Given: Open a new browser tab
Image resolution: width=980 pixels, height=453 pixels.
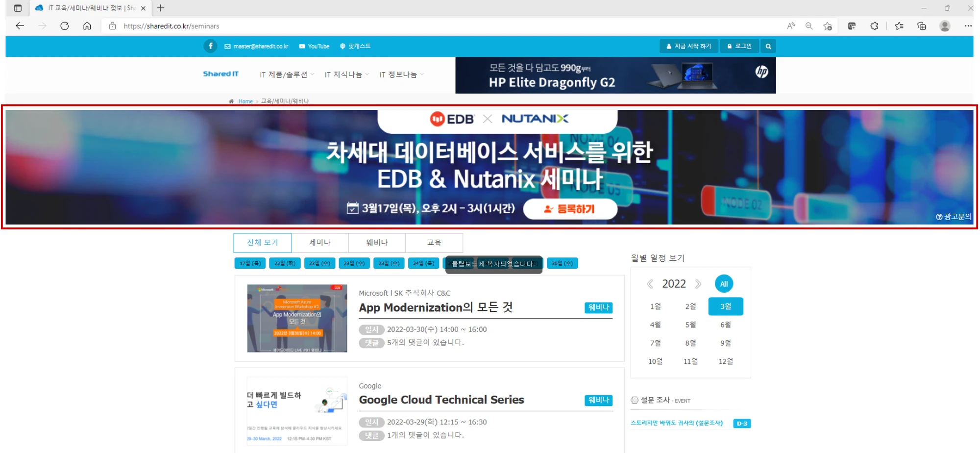Looking at the screenshot, I should point(160,8).
